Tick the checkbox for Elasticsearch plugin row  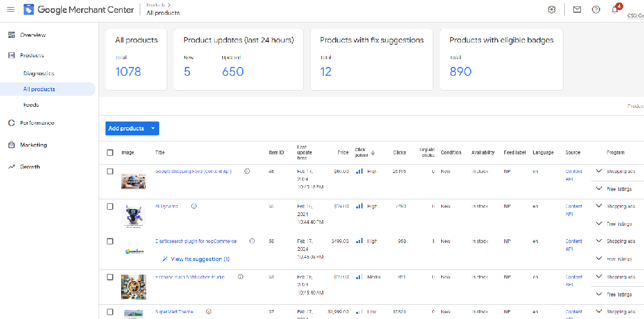pos(110,241)
